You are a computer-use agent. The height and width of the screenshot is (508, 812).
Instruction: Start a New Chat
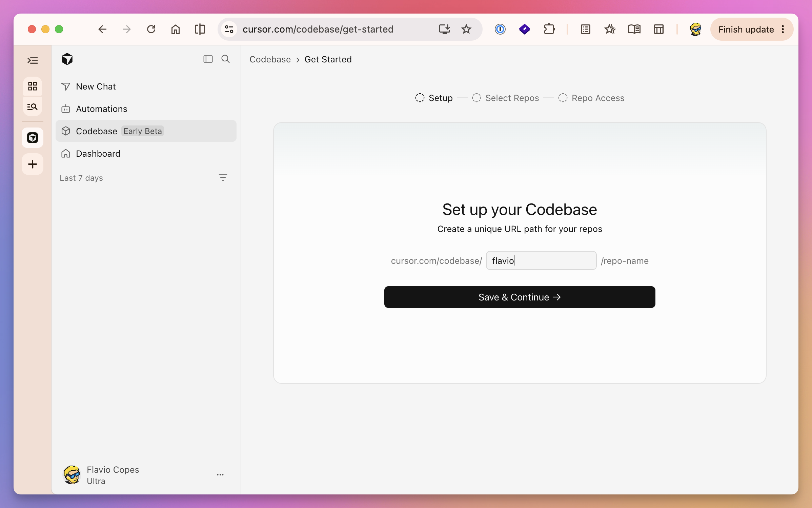pyautogui.click(x=146, y=86)
